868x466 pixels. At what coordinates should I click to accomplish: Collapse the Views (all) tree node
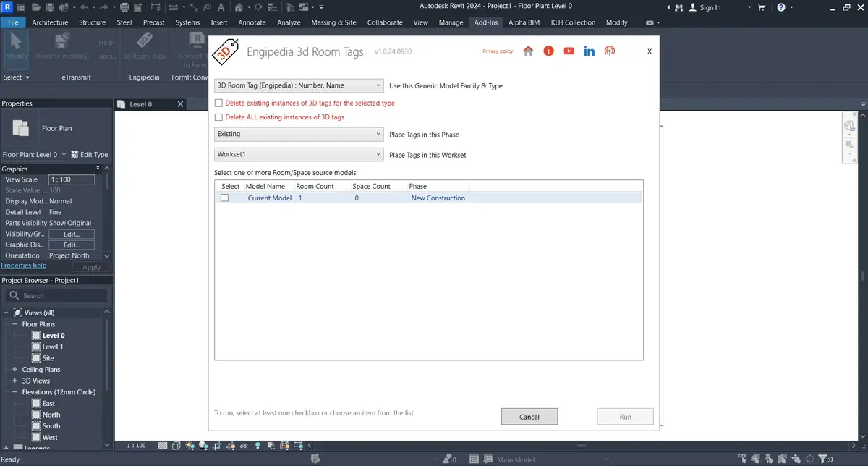(7, 313)
